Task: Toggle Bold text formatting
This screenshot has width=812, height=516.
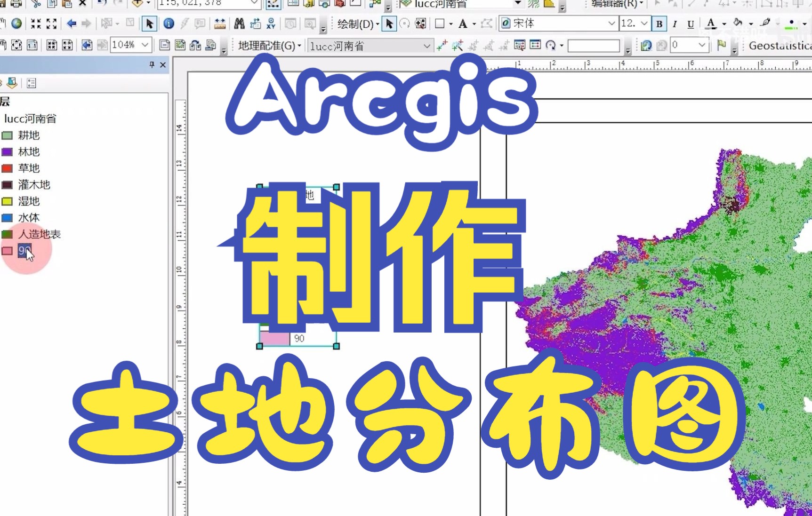Action: (659, 24)
